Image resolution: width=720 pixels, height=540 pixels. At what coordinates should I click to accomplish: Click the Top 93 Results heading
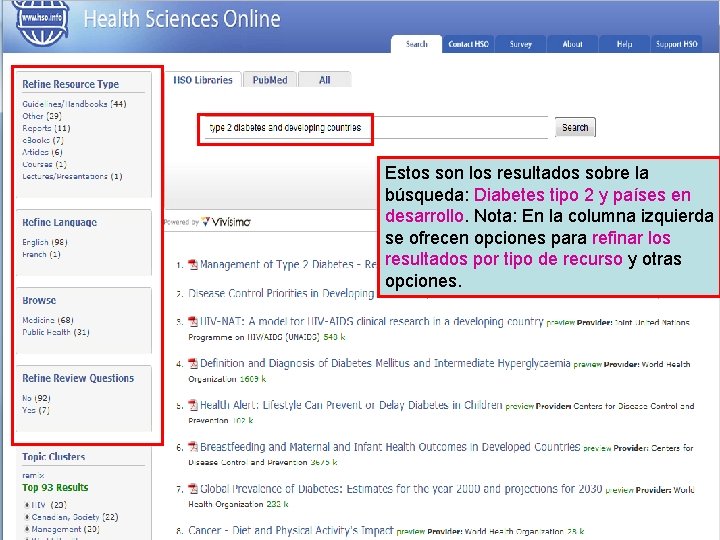pos(55,488)
